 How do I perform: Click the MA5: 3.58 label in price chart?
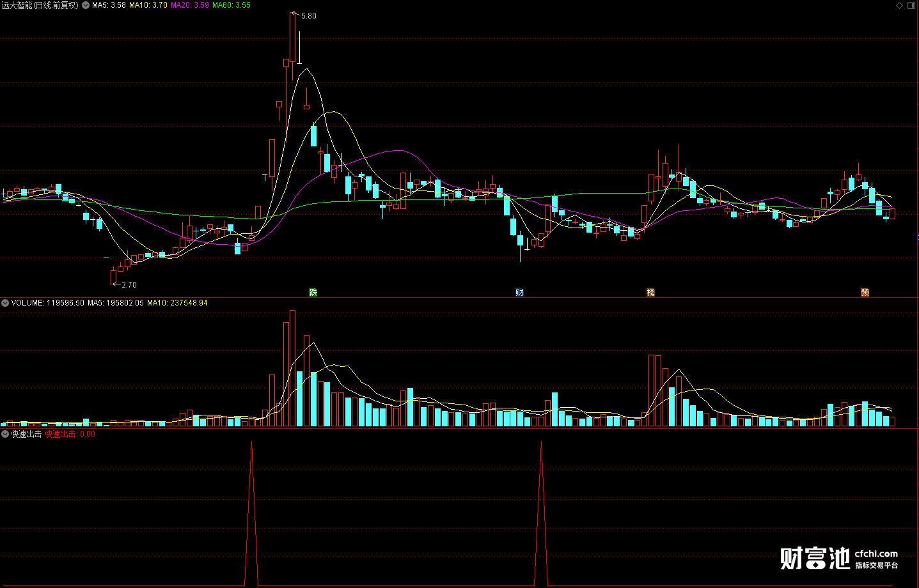coord(109,5)
